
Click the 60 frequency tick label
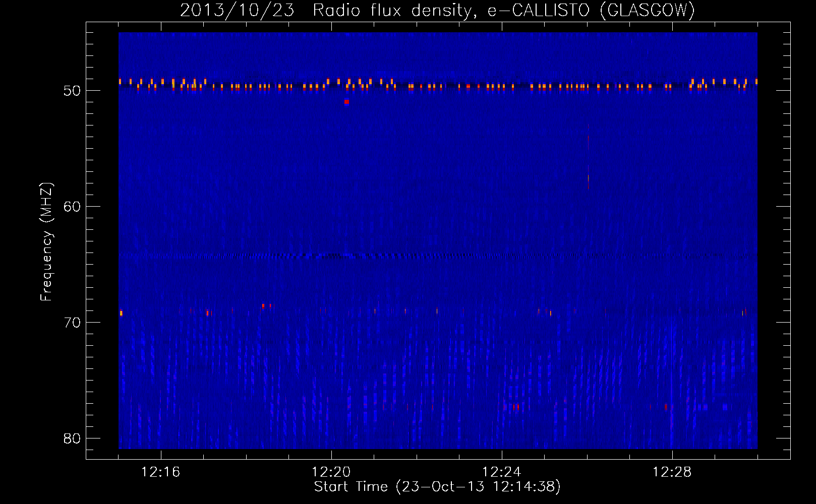click(72, 207)
